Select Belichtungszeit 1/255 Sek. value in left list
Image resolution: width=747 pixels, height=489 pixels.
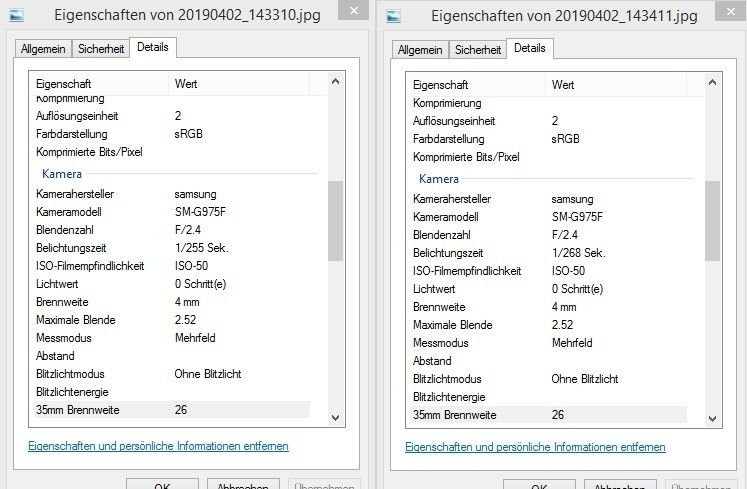point(202,248)
